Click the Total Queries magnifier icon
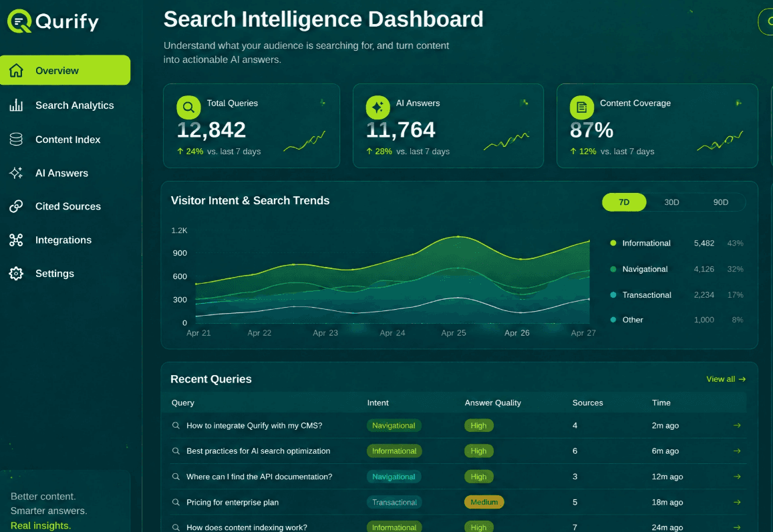Screen dimensions: 773x532 (188, 107)
